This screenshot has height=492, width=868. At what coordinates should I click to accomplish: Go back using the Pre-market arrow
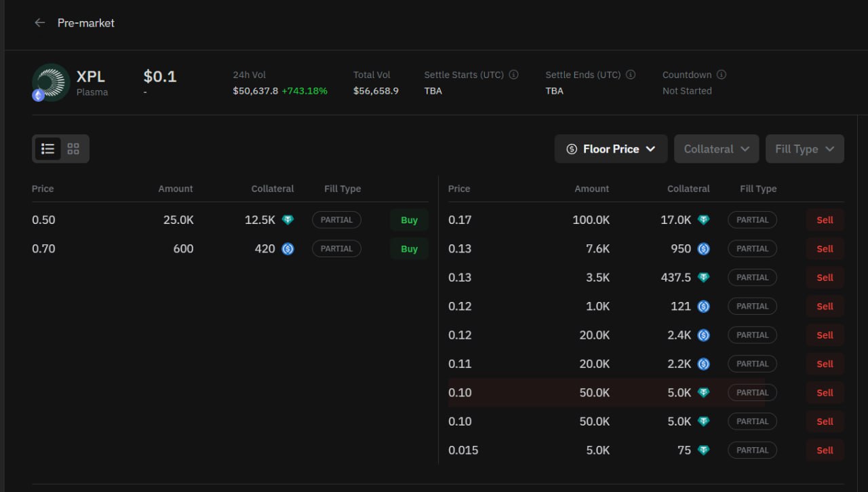pos(39,22)
